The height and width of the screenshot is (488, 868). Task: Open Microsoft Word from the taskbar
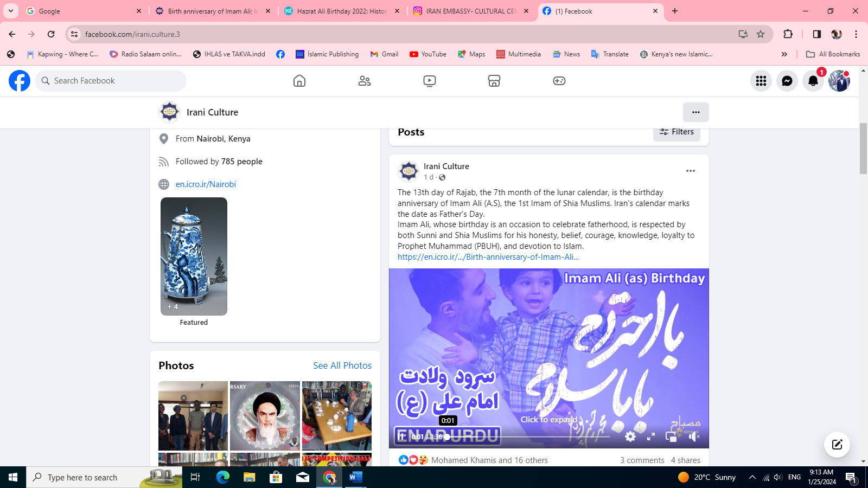(355, 477)
